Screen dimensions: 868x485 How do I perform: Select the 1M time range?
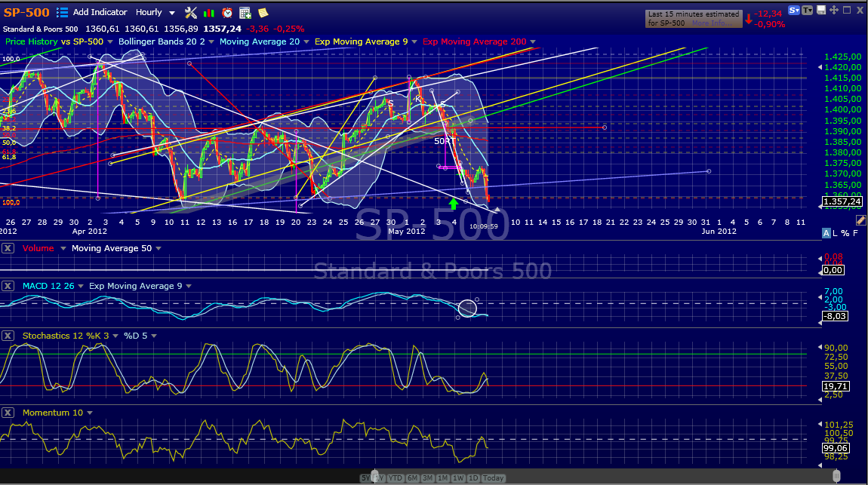coord(442,477)
